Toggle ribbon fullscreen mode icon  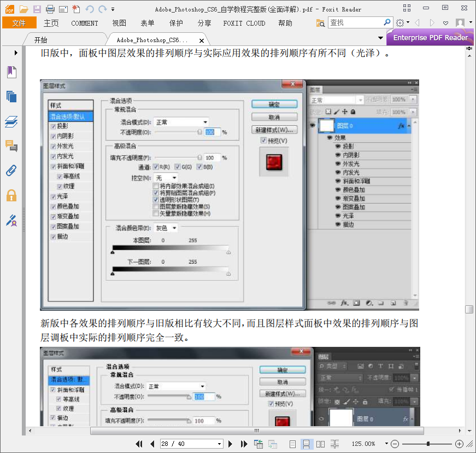tap(407, 8)
